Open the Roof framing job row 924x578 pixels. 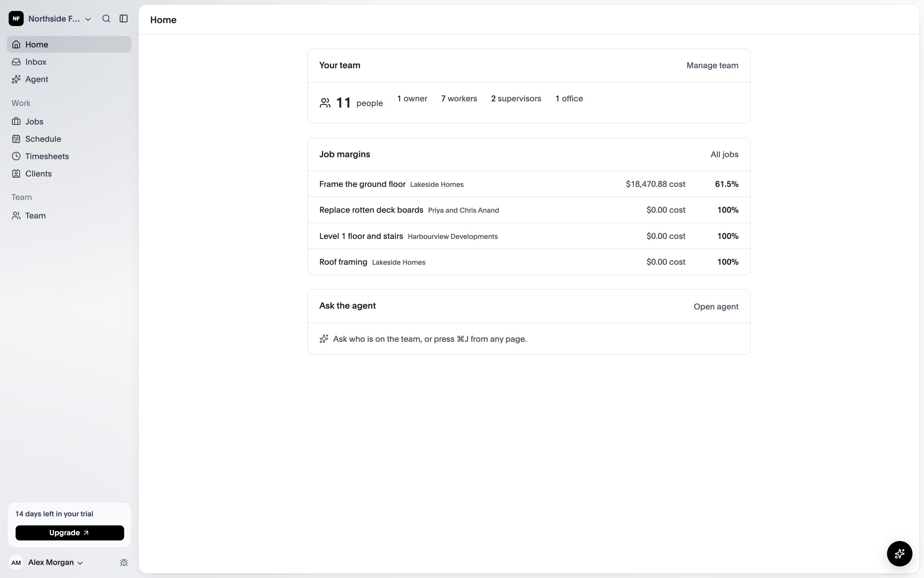pos(529,262)
